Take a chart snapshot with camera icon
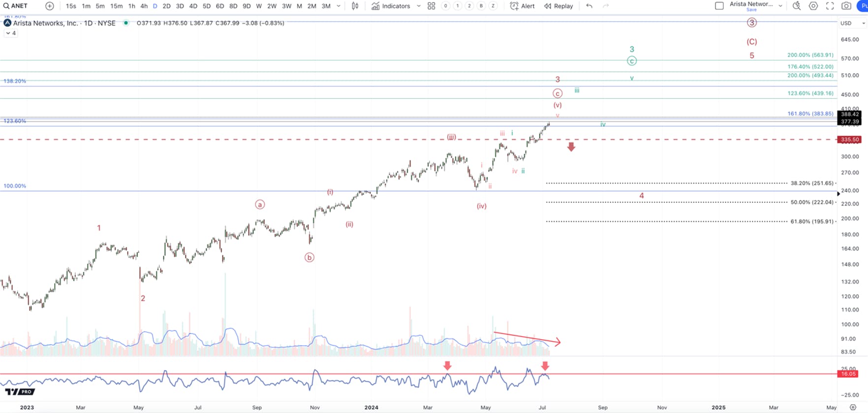This screenshot has width=868, height=413. point(846,6)
